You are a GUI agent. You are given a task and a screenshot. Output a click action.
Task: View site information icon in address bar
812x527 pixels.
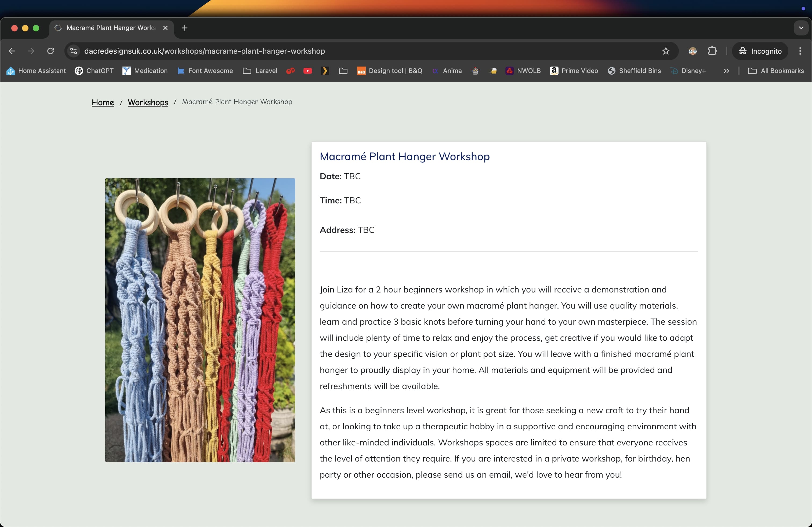[x=73, y=51]
